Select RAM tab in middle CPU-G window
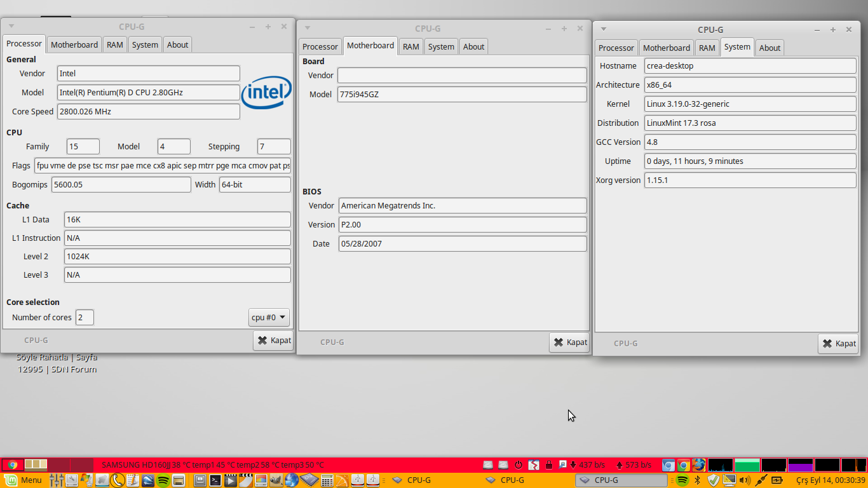This screenshot has height=488, width=868. [411, 46]
